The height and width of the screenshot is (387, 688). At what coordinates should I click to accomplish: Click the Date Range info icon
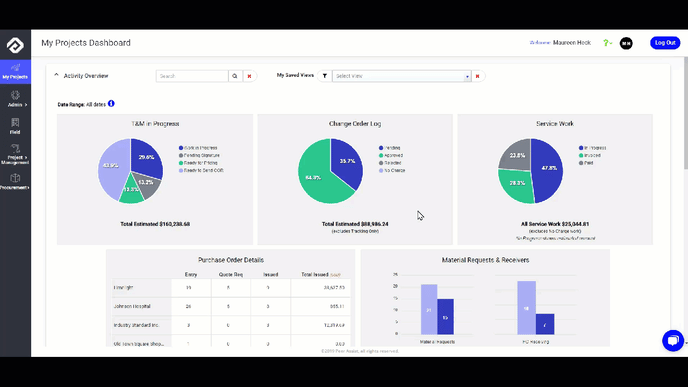[x=111, y=104]
